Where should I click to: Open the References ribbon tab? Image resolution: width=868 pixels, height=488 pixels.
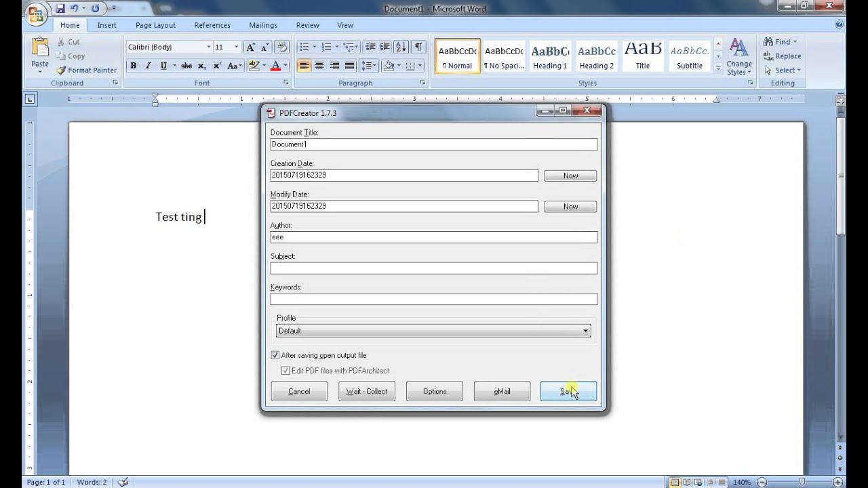(212, 25)
